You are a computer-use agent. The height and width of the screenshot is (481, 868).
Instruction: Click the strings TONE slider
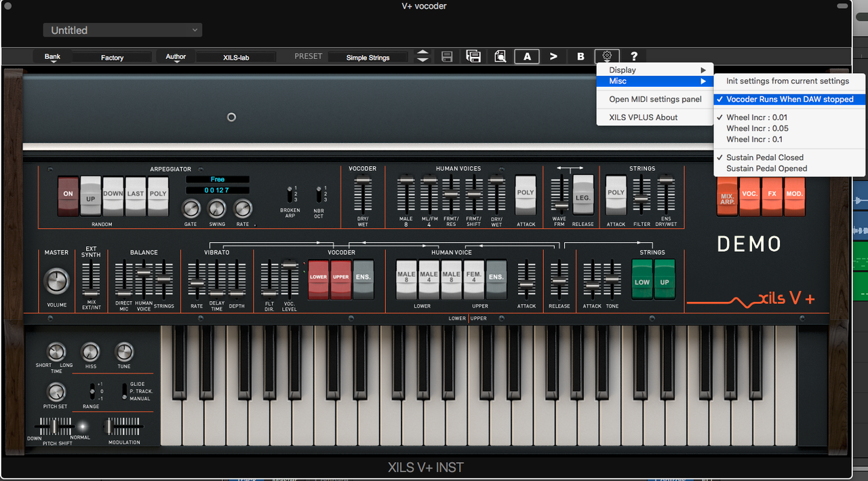click(x=612, y=280)
